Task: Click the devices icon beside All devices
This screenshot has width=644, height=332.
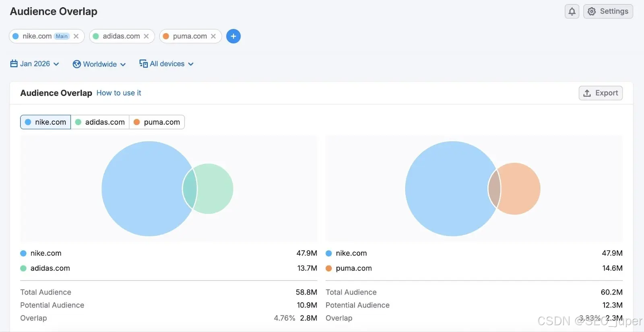Action: pos(143,64)
